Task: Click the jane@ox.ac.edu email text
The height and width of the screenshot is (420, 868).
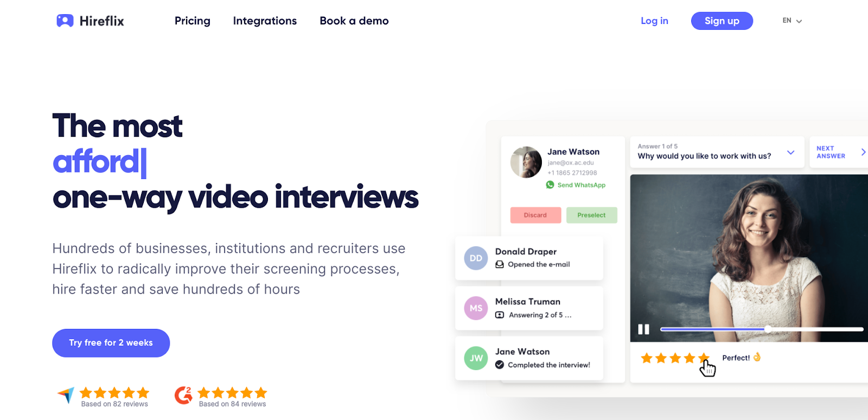Action: click(571, 163)
